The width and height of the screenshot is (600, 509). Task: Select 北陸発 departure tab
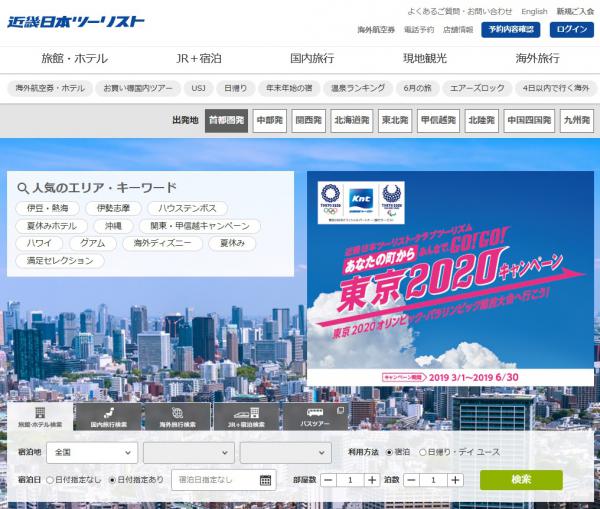click(482, 121)
